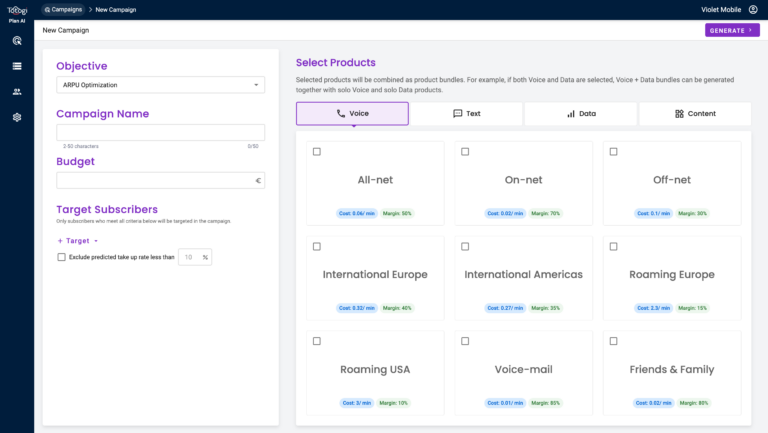This screenshot has width=768, height=433.
Task: Expand the + Target dropdown
Action: point(78,241)
